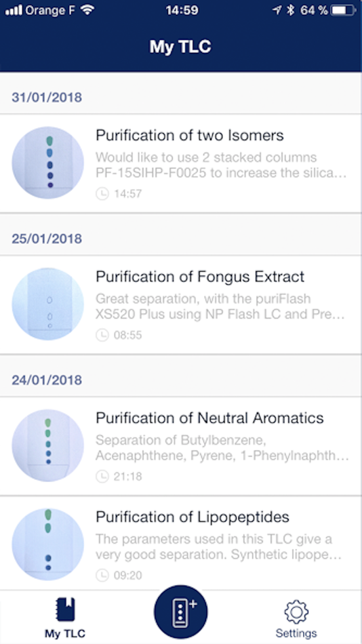Tap the clock icon beside 09:20

pos(102,576)
